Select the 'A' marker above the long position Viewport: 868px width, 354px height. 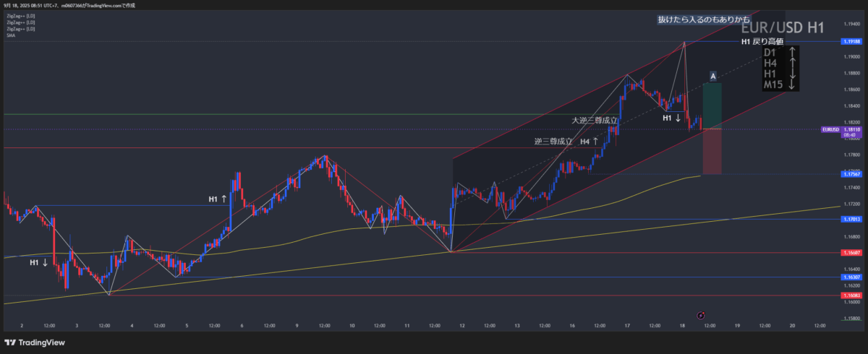click(x=712, y=76)
